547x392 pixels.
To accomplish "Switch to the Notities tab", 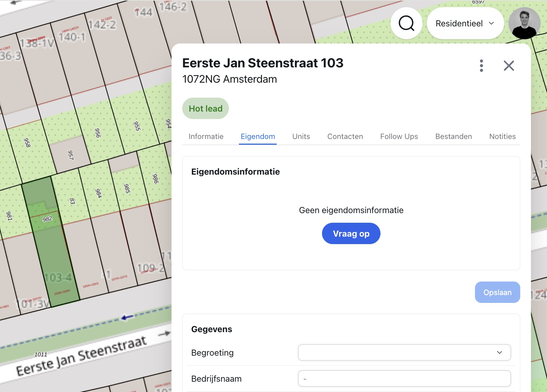I will click(x=502, y=136).
